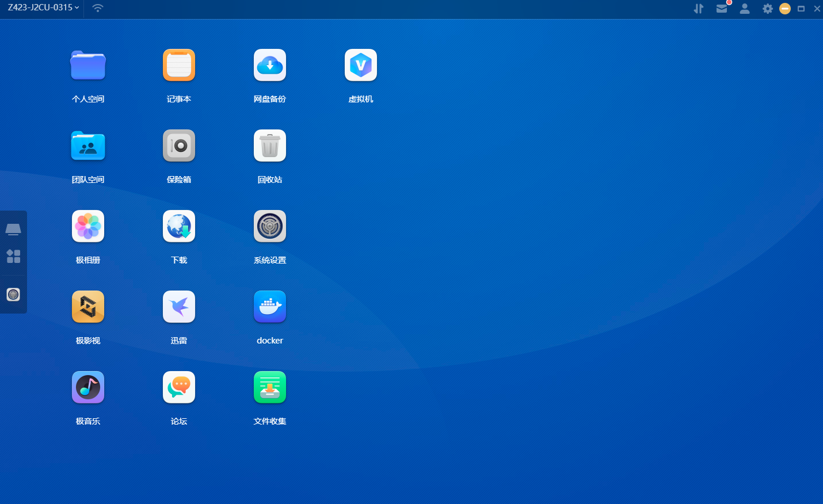Launch the 记事本 notepad app

(179, 65)
